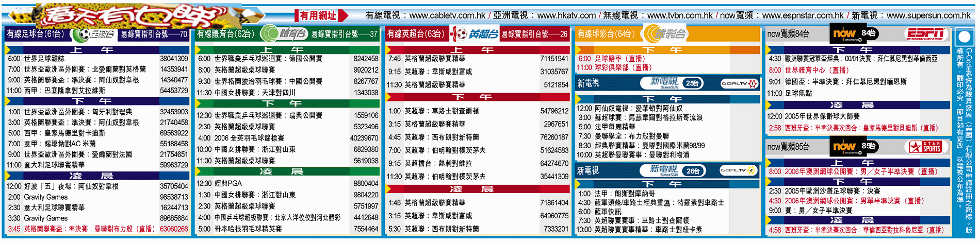Click the now 85台 logo

[x=854, y=147]
